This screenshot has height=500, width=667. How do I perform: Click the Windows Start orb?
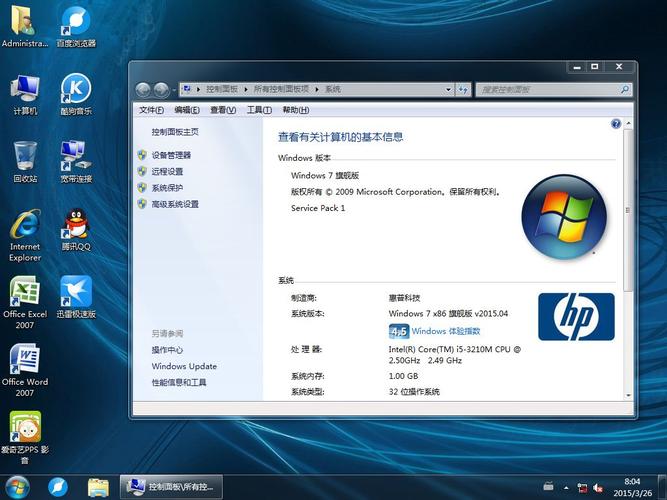[17, 486]
